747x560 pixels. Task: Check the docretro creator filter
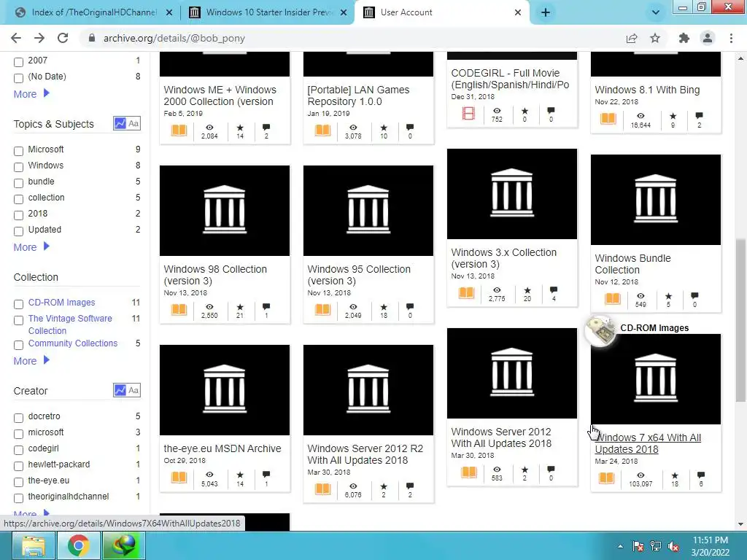click(18, 418)
